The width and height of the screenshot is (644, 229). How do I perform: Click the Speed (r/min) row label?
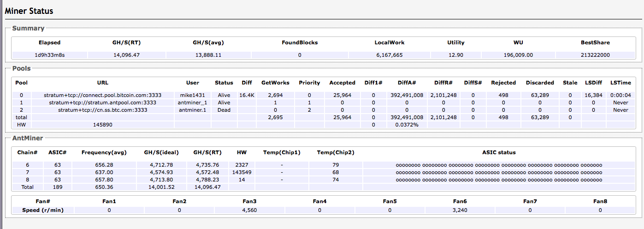43,210
